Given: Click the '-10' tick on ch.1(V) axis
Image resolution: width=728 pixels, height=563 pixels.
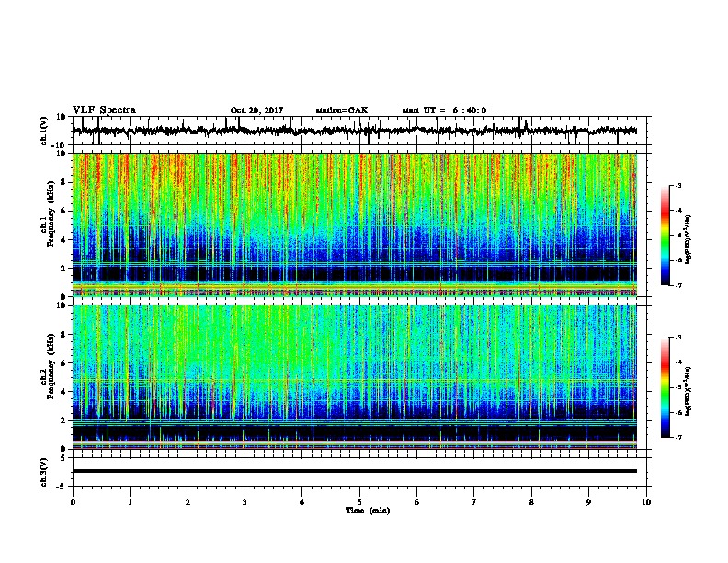Looking at the screenshot, I should 60,145.
